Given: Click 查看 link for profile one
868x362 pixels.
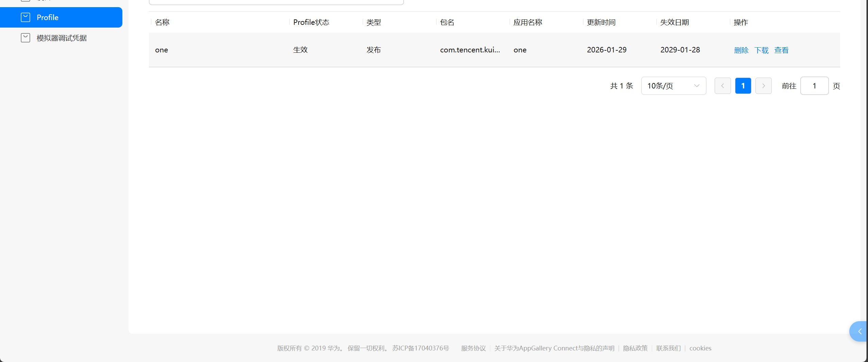Looking at the screenshot, I should click(781, 50).
